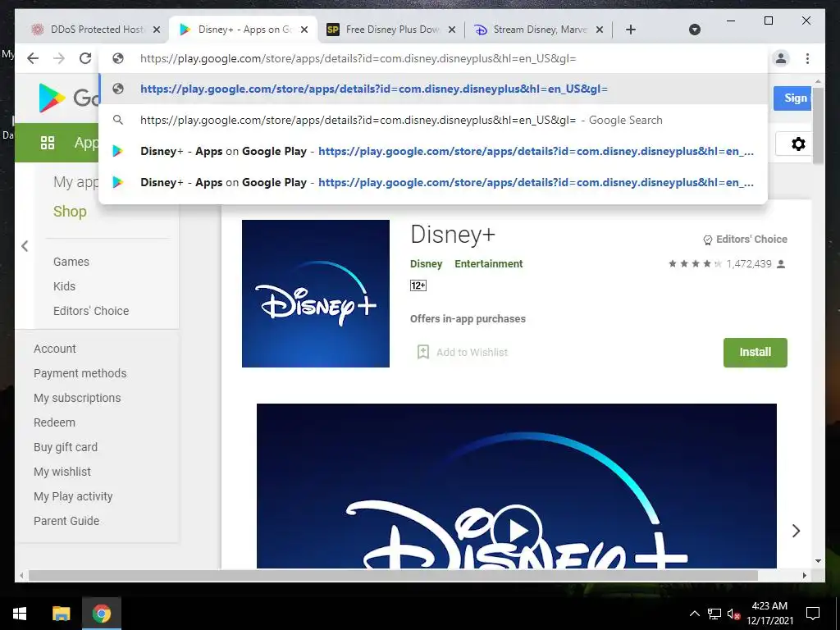Open the Apps grid icon in green bar
Image resolution: width=840 pixels, height=630 pixels.
[x=47, y=143]
